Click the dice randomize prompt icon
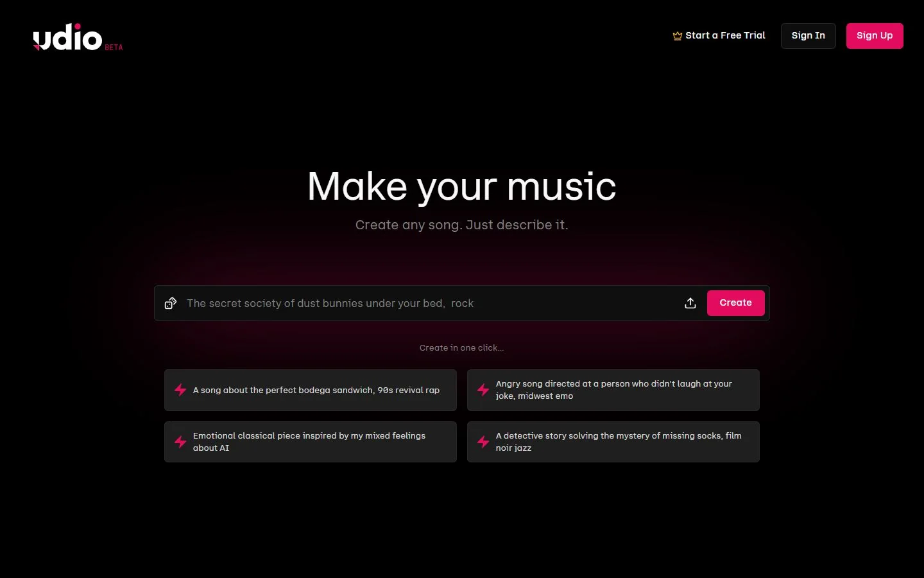Viewport: 924px width, 578px height. (171, 303)
